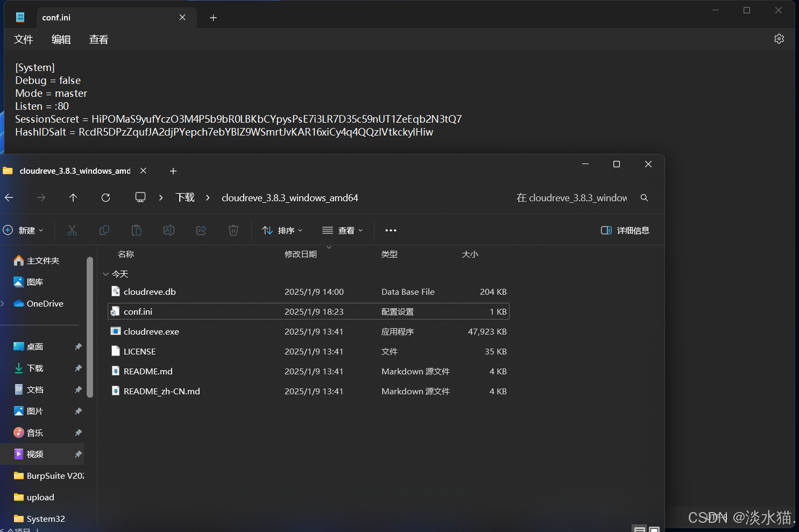Image resolution: width=799 pixels, height=532 pixels.
Task: Open 图库 in the sidebar
Action: pyautogui.click(x=29, y=282)
